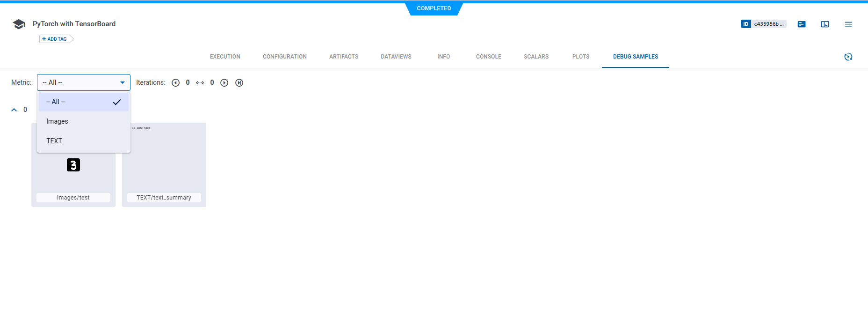Switch to the CONSOLE tab
Screen dimensions: 868x311
point(488,57)
